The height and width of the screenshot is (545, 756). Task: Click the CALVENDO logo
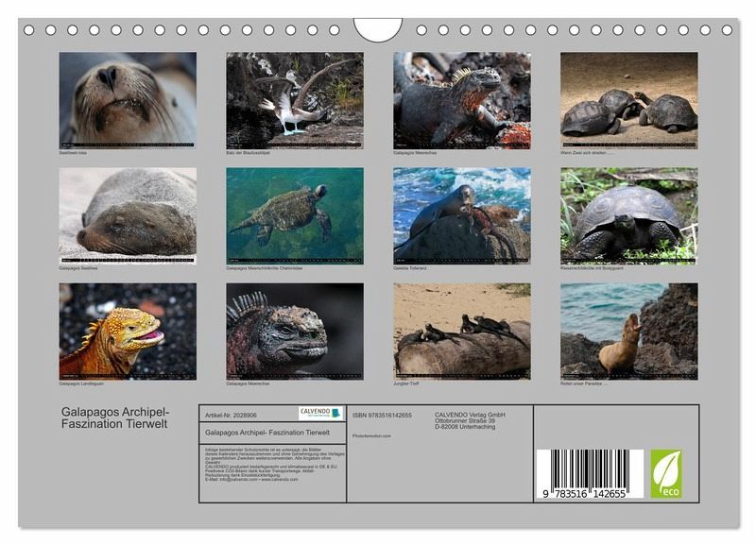(x=321, y=413)
